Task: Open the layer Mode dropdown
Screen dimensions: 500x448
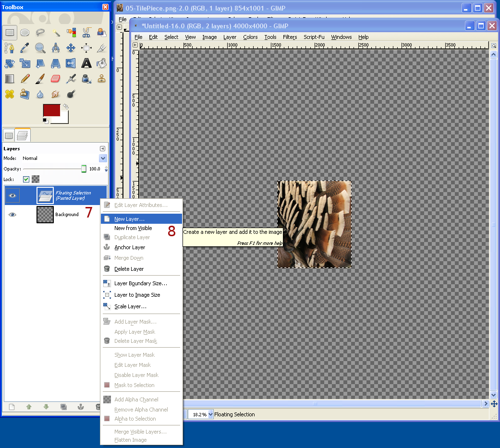Action: 103,158
